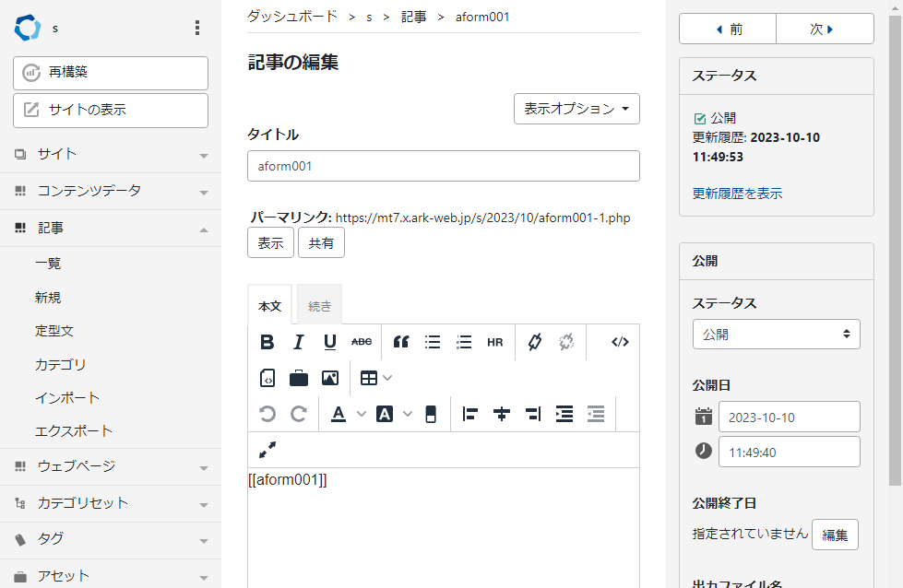Open the 更新履歴を表示 link
Image resolution: width=903 pixels, height=588 pixels.
pyautogui.click(x=737, y=194)
